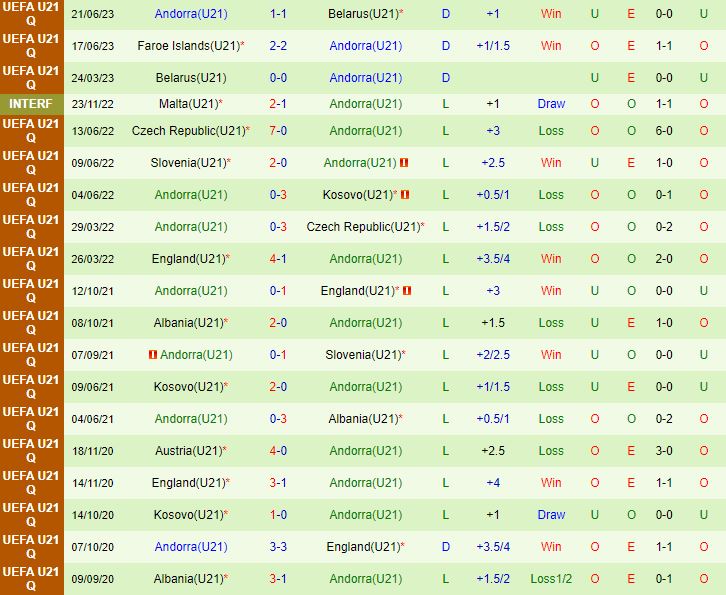Click the Loss result on 13/06/22
This screenshot has width=726, height=595.
click(x=551, y=131)
